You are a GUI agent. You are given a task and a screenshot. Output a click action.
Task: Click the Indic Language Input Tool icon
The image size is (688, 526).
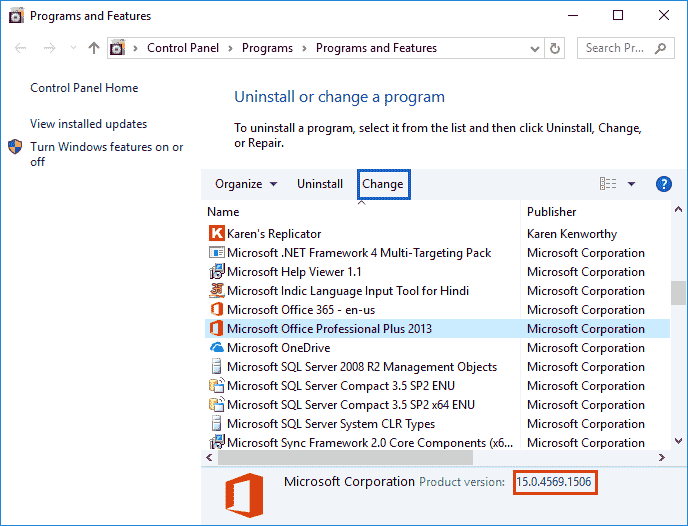[216, 290]
